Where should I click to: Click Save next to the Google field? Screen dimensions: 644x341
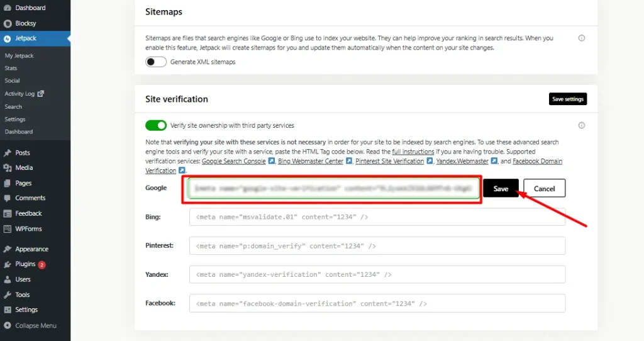tap(501, 189)
